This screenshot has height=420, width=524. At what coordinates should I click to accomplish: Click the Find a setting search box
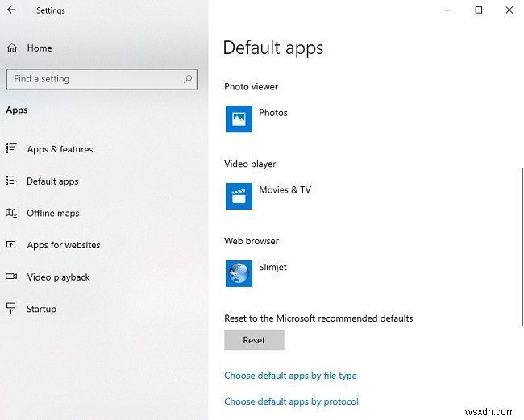pyautogui.click(x=102, y=79)
